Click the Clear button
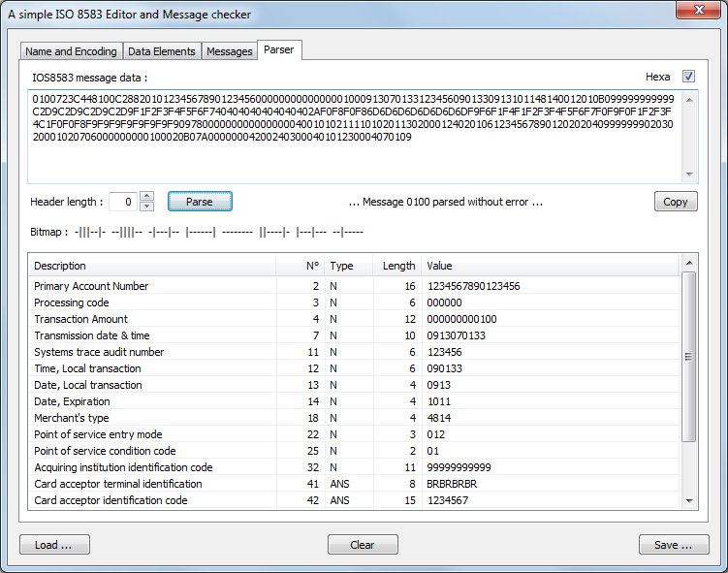The image size is (728, 573). point(363,545)
